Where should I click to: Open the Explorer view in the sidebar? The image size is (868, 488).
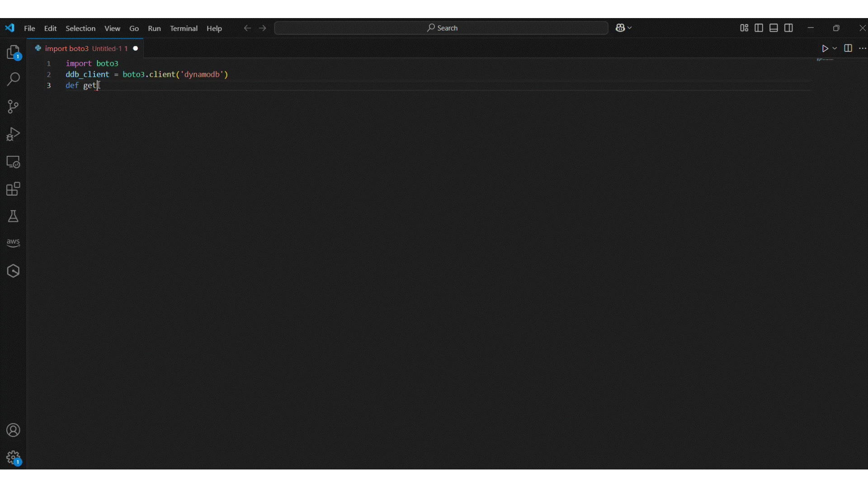14,51
